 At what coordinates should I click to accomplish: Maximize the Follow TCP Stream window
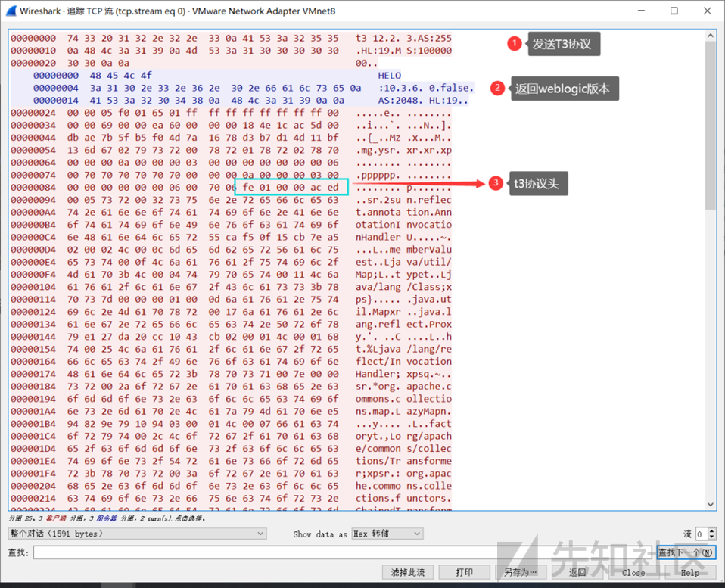674,11
